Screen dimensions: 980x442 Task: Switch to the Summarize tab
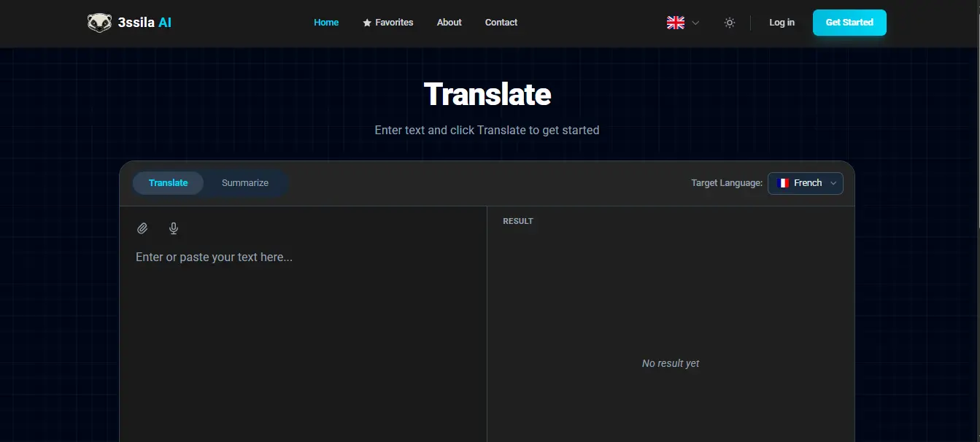pos(245,183)
